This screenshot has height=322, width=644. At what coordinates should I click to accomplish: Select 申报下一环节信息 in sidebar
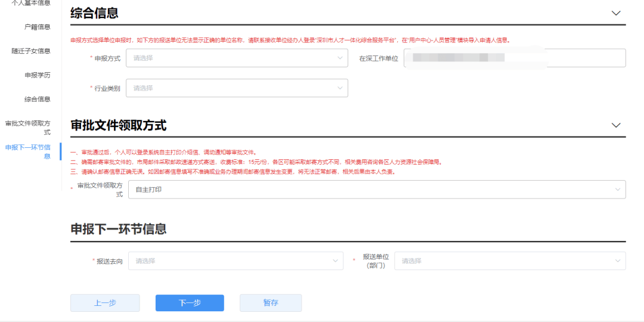pos(28,151)
